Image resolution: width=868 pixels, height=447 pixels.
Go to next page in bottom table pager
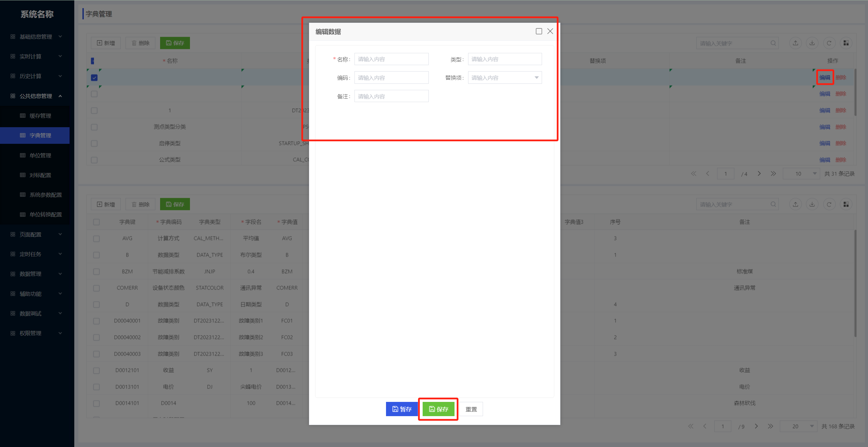[x=756, y=426]
